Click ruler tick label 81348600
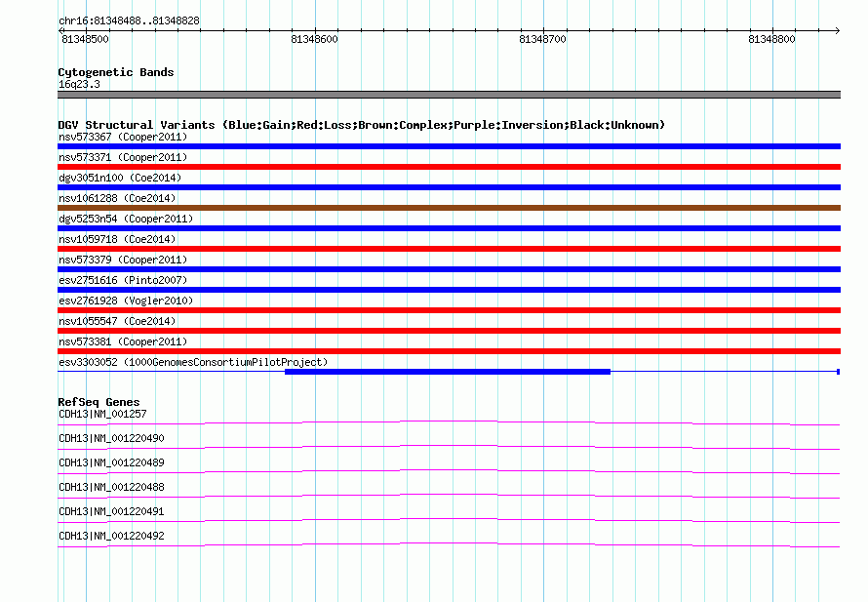Image resolution: width=868 pixels, height=602 pixels. (314, 39)
